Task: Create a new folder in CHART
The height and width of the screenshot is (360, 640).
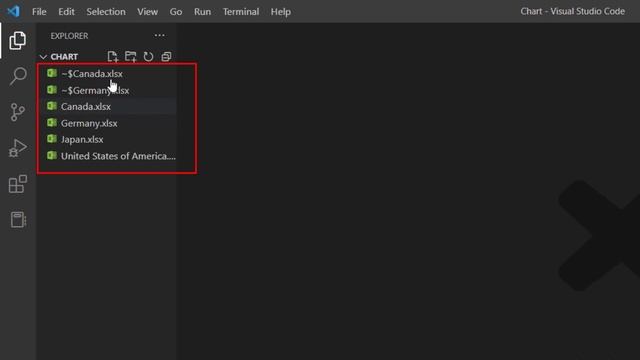Action: point(131,57)
